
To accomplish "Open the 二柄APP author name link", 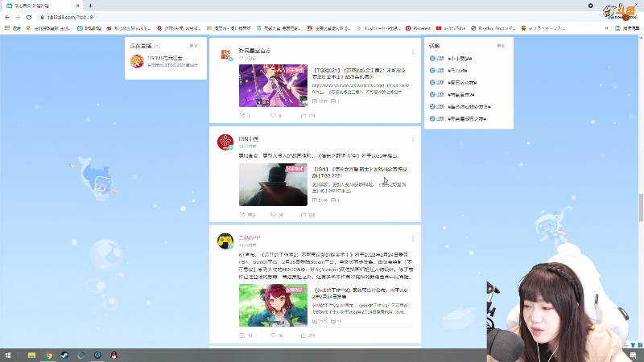I will point(250,238).
